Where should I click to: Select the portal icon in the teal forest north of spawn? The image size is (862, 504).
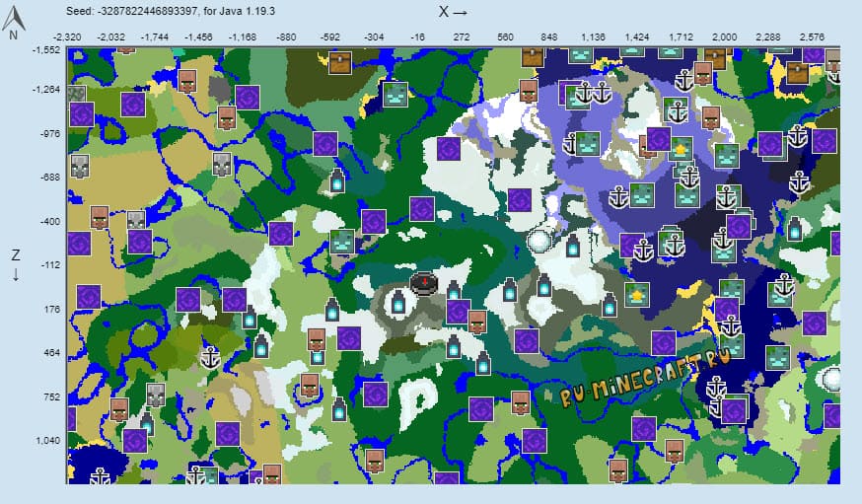click(422, 209)
